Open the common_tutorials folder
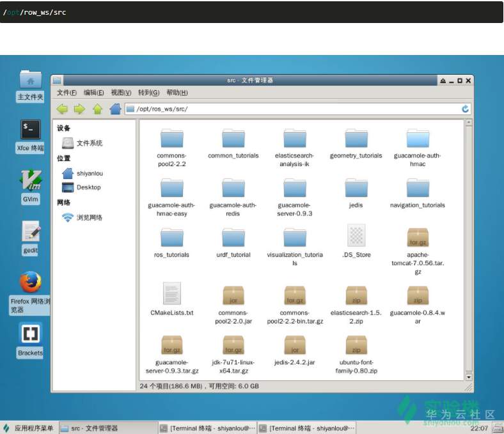This screenshot has width=504, height=434. (x=233, y=144)
